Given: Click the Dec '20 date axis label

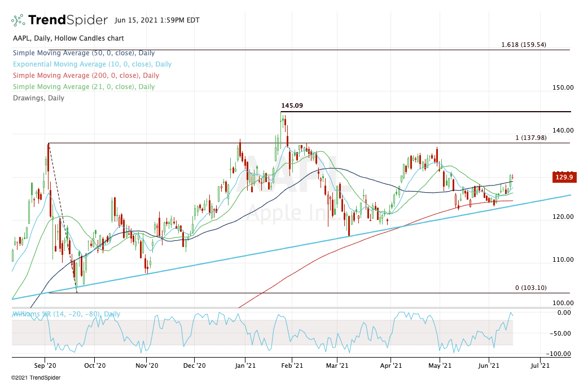Looking at the screenshot, I should pyautogui.click(x=195, y=366).
